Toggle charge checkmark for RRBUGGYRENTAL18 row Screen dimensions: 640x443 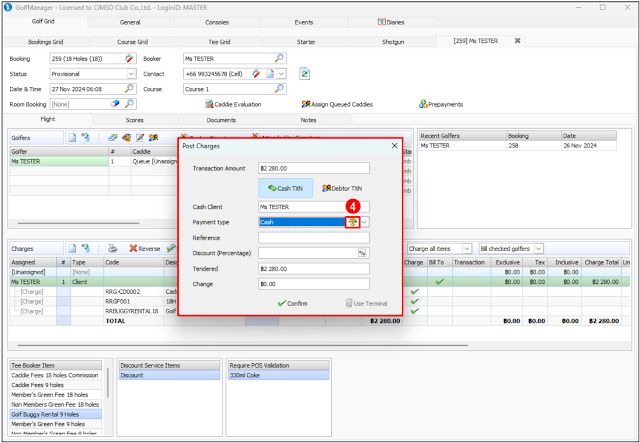coord(415,311)
